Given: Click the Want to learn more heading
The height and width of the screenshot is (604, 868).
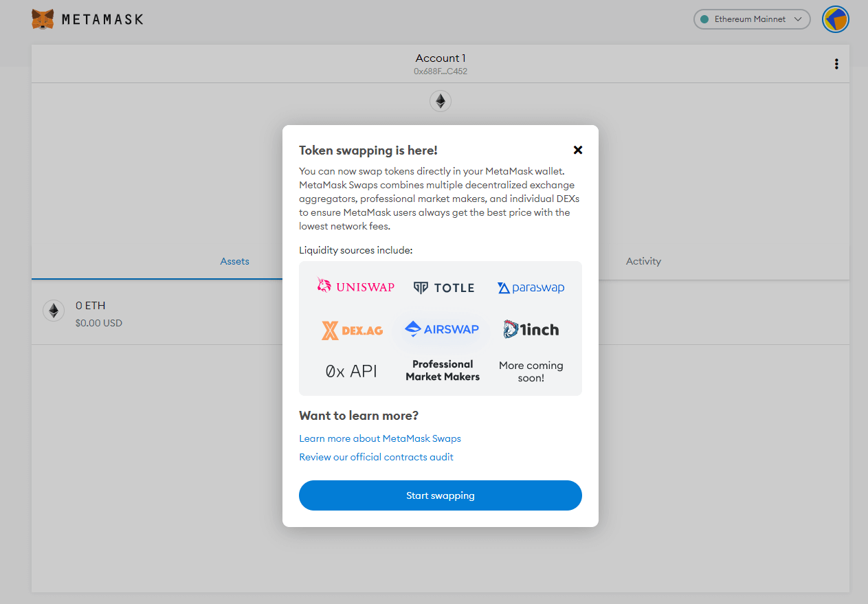Looking at the screenshot, I should coord(359,416).
